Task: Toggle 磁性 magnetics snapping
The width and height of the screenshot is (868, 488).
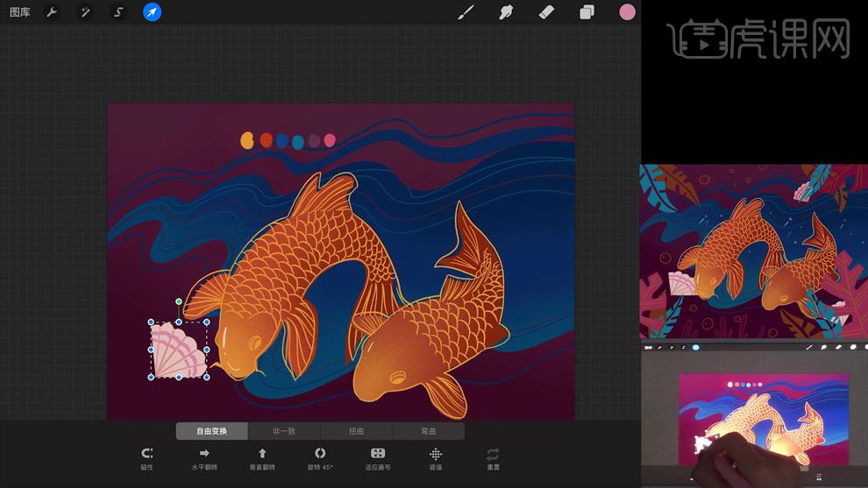Action: point(146,459)
